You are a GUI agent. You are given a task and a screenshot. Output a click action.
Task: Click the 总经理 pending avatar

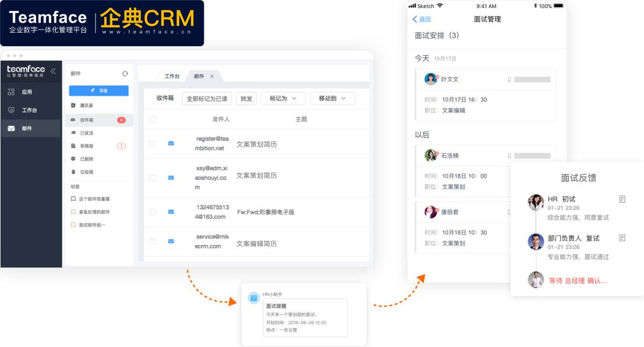tap(536, 280)
